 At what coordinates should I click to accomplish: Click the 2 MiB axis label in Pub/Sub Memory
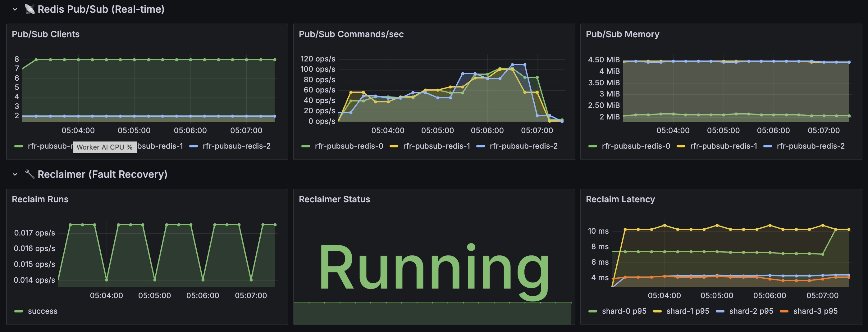pos(610,117)
